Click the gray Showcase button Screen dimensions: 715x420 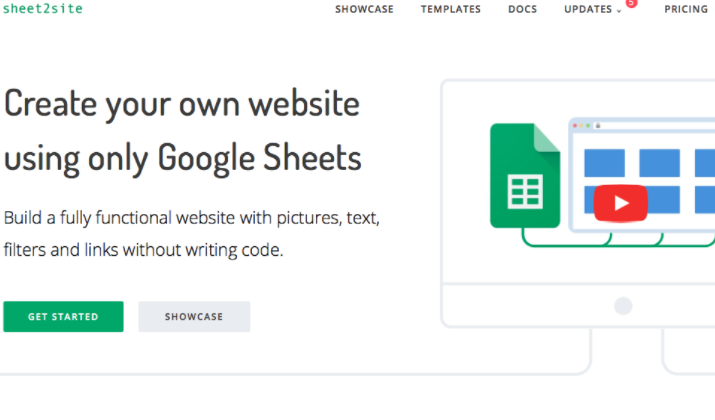tap(194, 316)
